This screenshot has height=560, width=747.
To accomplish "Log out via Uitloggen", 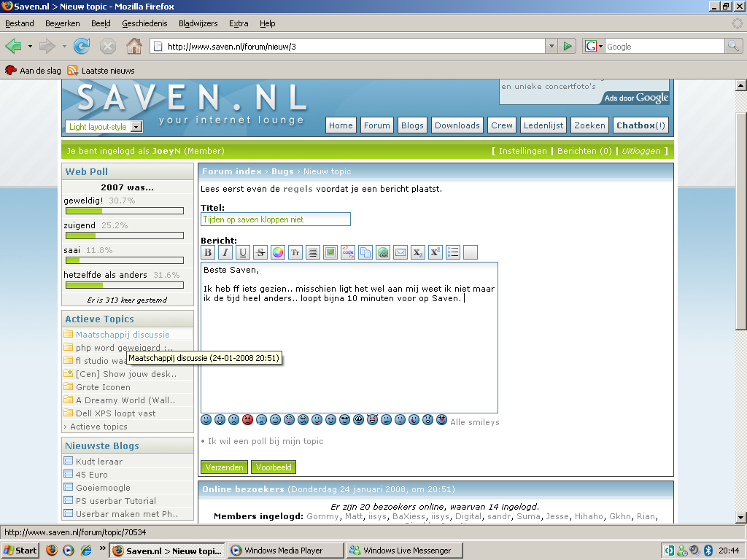I will (x=640, y=151).
